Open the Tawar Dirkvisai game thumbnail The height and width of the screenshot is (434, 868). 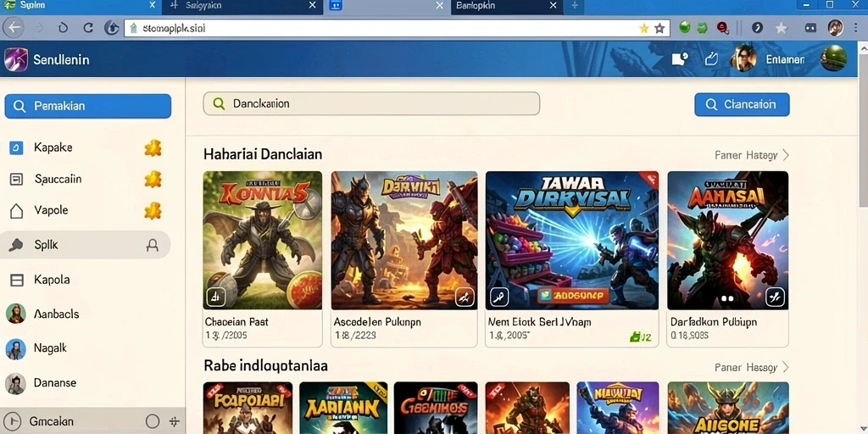tap(572, 240)
